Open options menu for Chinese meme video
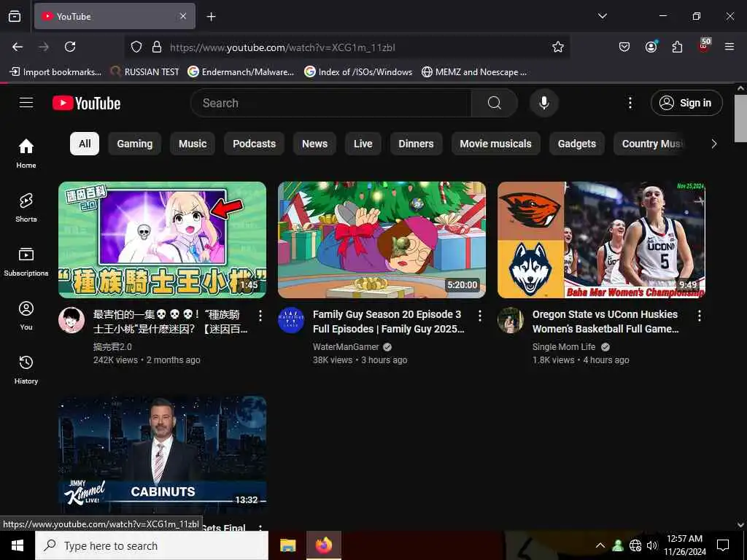This screenshot has height=560, width=747. [260, 315]
